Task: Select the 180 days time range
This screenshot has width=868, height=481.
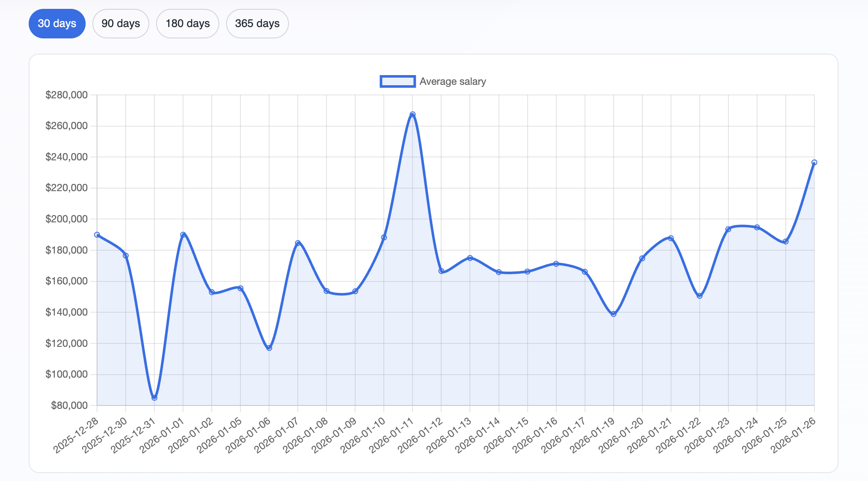Action: tap(187, 24)
